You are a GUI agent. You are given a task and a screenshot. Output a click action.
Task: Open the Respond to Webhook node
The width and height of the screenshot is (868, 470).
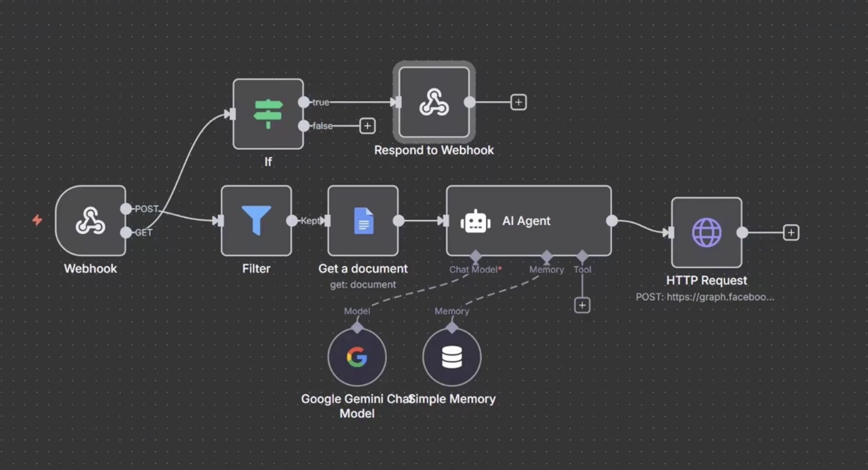coord(434,103)
